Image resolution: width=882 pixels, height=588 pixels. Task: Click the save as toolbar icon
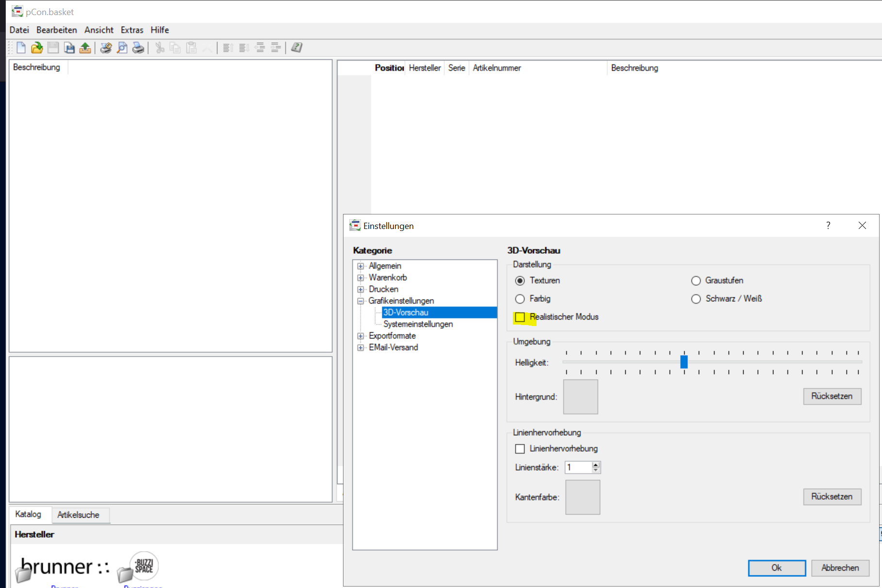[69, 48]
